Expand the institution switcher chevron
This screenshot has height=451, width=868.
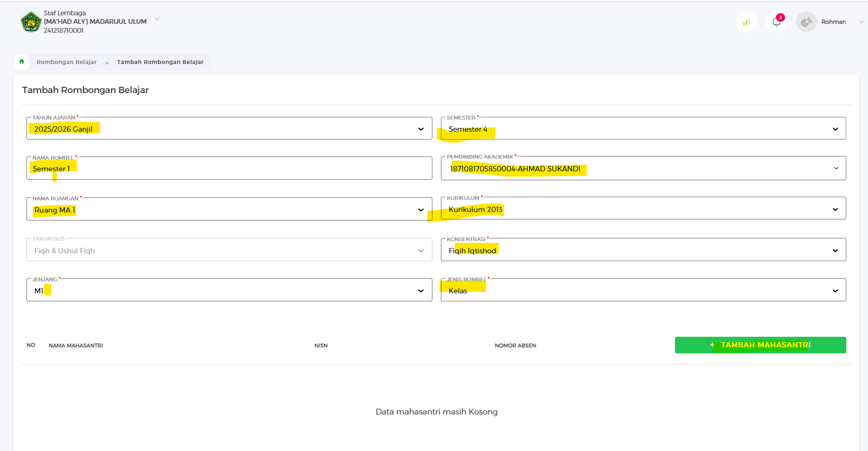[x=157, y=20]
